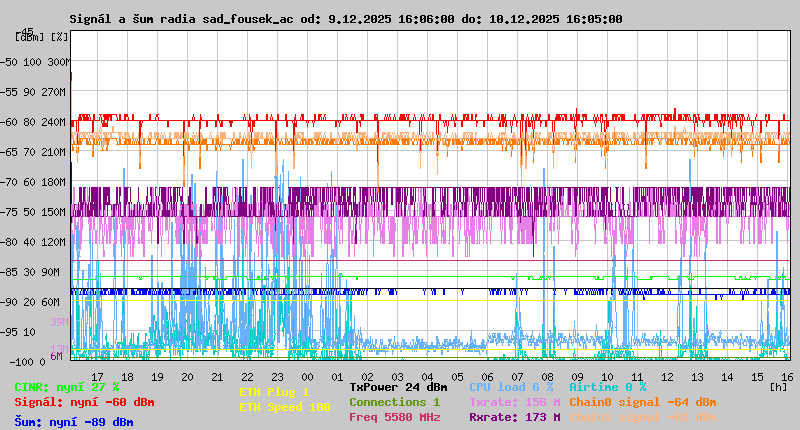The height and width of the screenshot is (430, 800).
Task: Click the 'Rxrate: 173 M' legend label
Action: pyautogui.click(x=515, y=417)
